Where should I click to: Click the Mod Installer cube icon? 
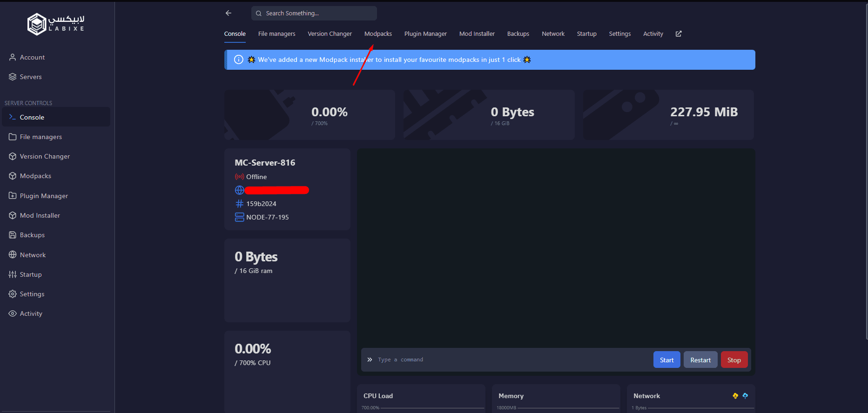click(13, 215)
